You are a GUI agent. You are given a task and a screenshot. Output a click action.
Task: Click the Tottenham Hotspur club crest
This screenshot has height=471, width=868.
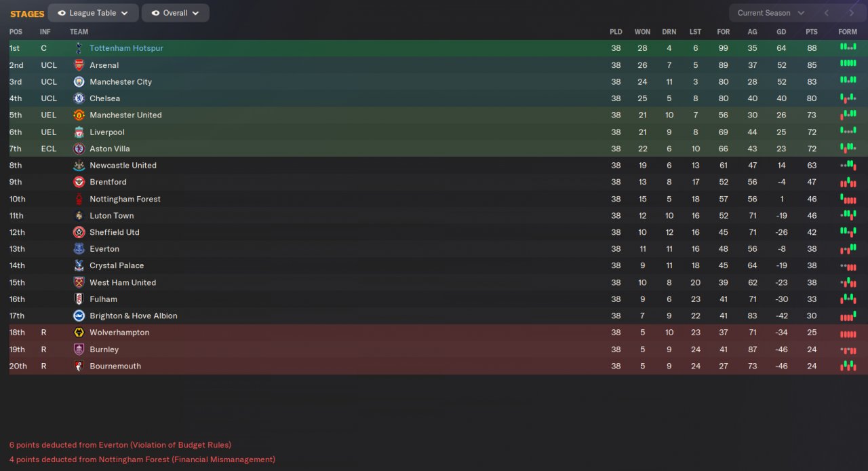tap(79, 48)
